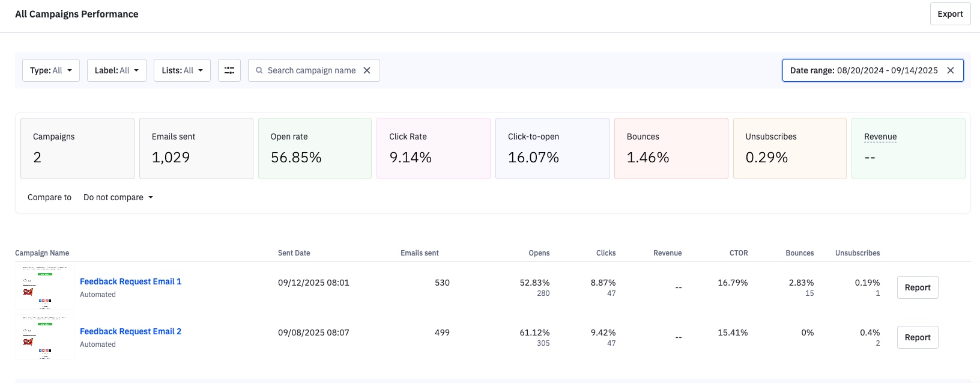
Task: View report for Feedback Request Email 2
Action: [x=917, y=337]
